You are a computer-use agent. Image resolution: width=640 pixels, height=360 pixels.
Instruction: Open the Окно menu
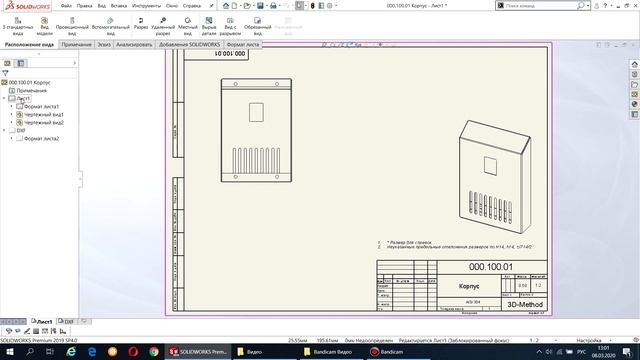pos(172,6)
